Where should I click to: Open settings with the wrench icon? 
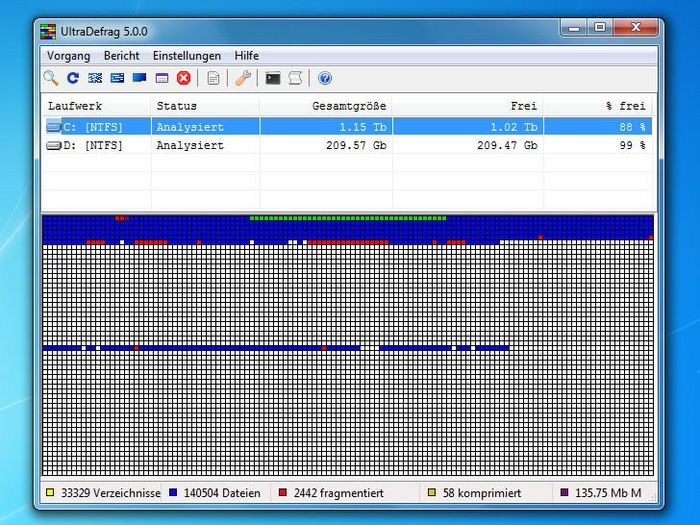tap(243, 78)
